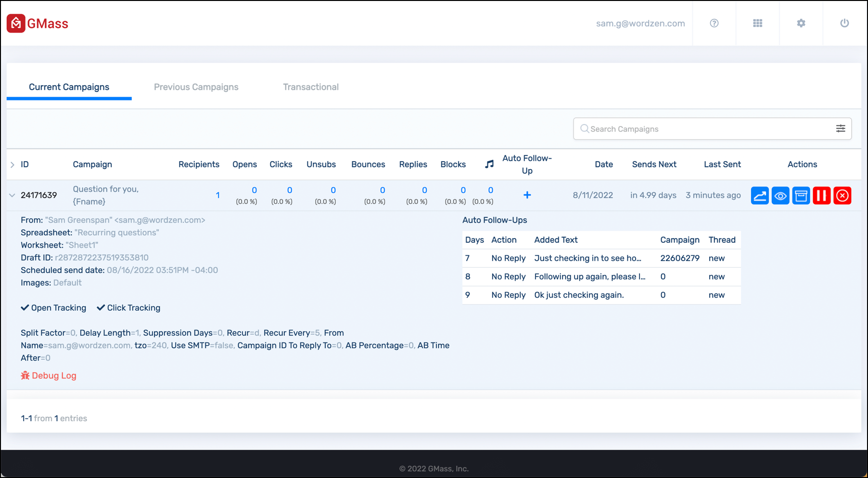Sort by Campaign column header
This screenshot has width=868, height=478.
(x=92, y=164)
